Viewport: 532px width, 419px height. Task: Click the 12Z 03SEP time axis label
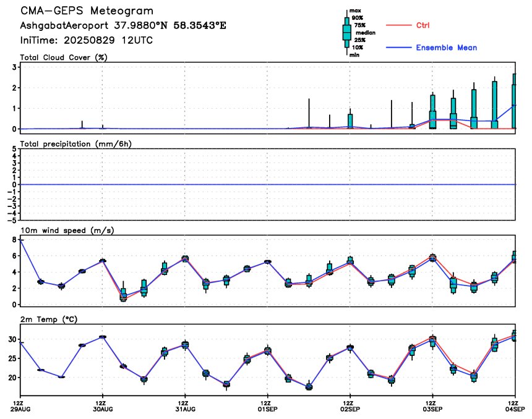(x=432, y=406)
